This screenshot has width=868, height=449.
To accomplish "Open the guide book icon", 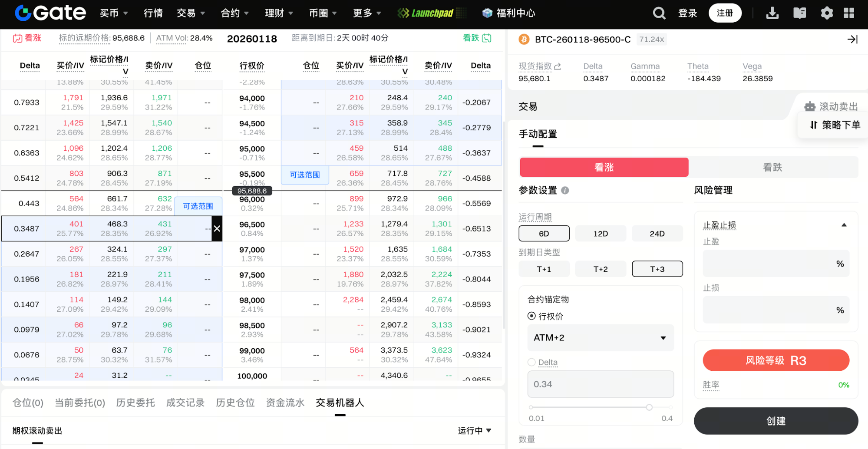I will point(799,13).
